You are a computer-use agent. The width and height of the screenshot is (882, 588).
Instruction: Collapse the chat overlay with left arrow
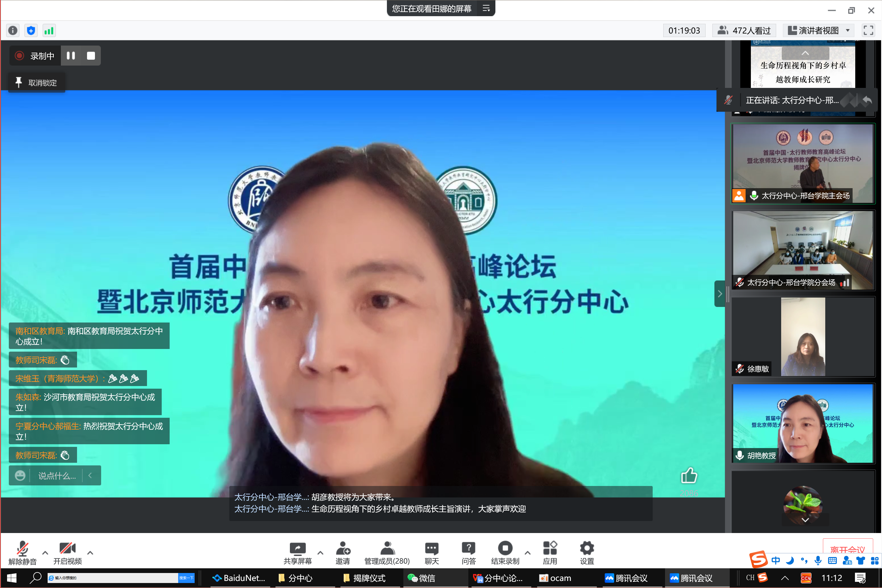click(x=90, y=475)
